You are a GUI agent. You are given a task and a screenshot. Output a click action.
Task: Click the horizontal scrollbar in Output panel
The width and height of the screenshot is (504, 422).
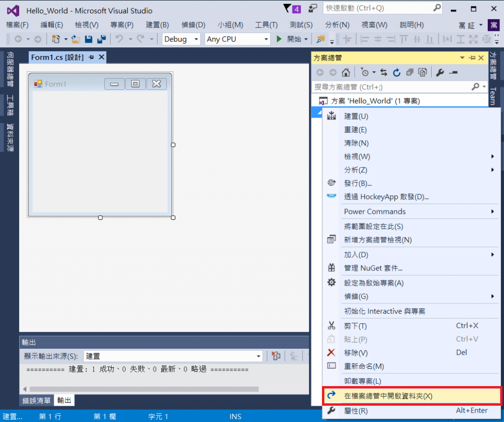[144, 389]
